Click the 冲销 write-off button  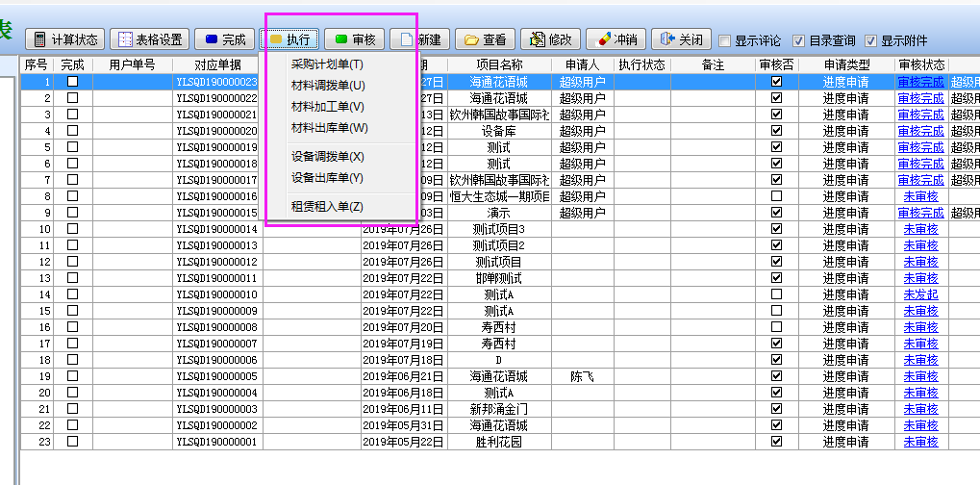coord(616,39)
